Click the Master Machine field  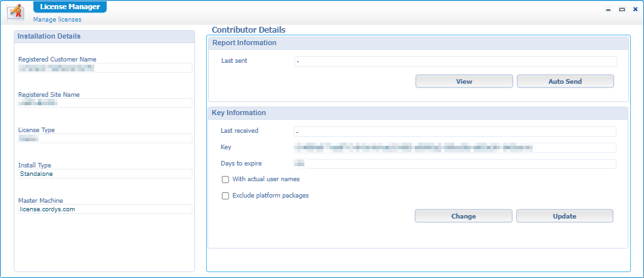(105, 209)
